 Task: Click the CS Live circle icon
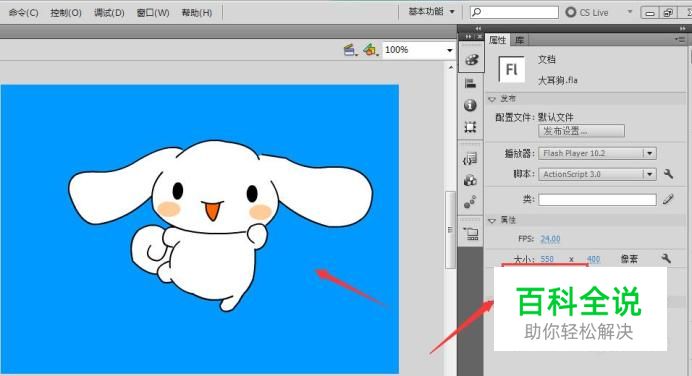click(571, 12)
